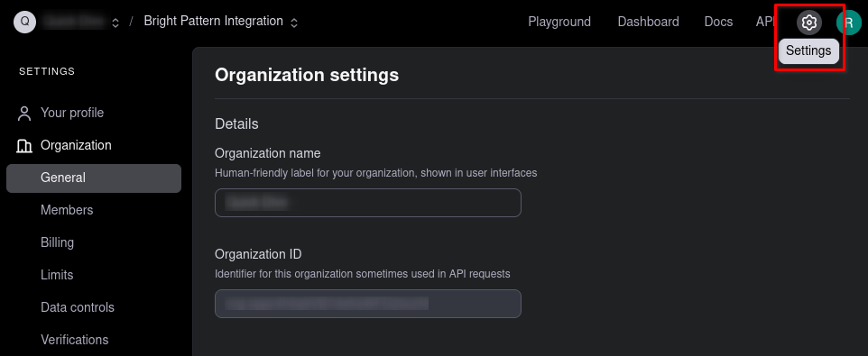Image resolution: width=868 pixels, height=356 pixels.
Task: Click the Organization building icon
Action: (24, 146)
